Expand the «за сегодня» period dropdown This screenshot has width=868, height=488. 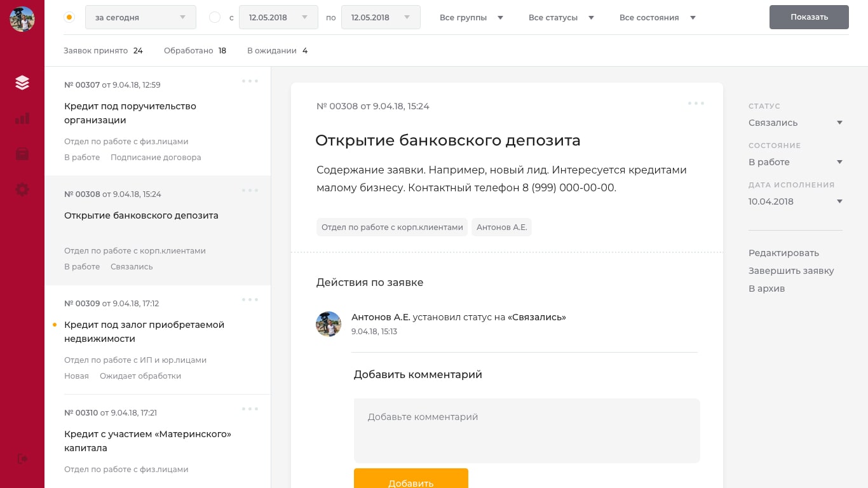click(x=140, y=17)
